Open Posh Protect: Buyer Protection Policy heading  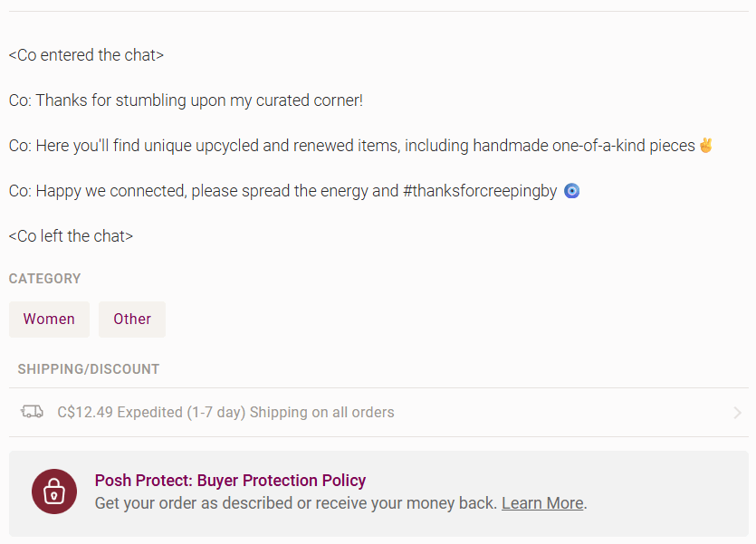tap(230, 481)
